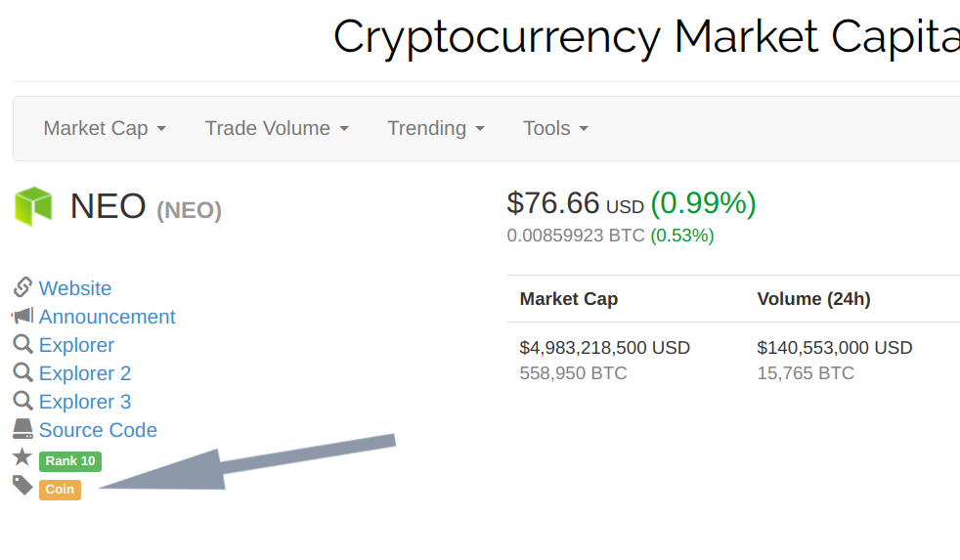
Task: Click the star icon beside Rank 10
Action: pyautogui.click(x=23, y=457)
